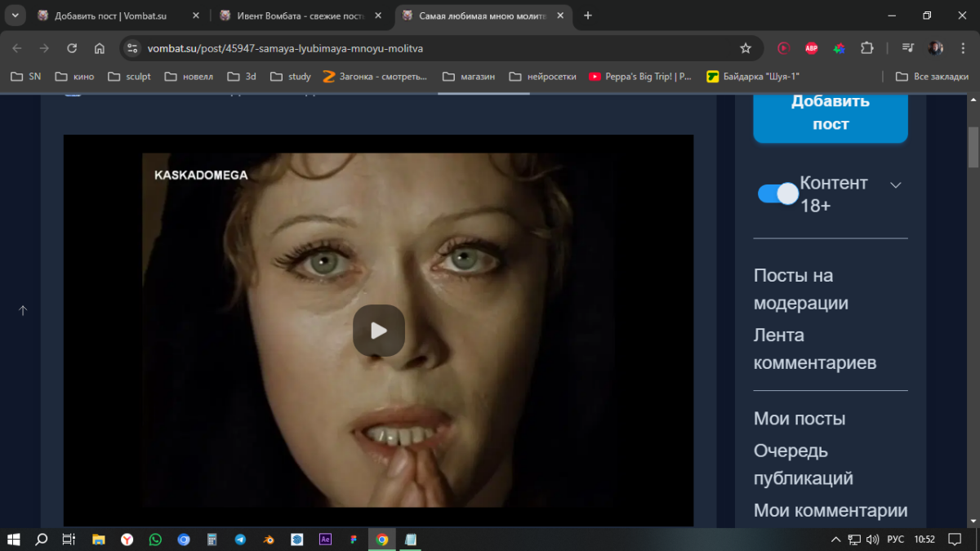
Task: Open After Effects from the taskbar
Action: coord(325,540)
